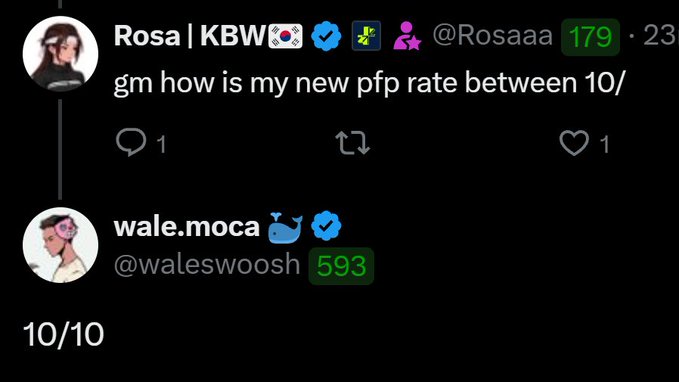
Task: Open wale.moca display name link
Action: coord(187,227)
